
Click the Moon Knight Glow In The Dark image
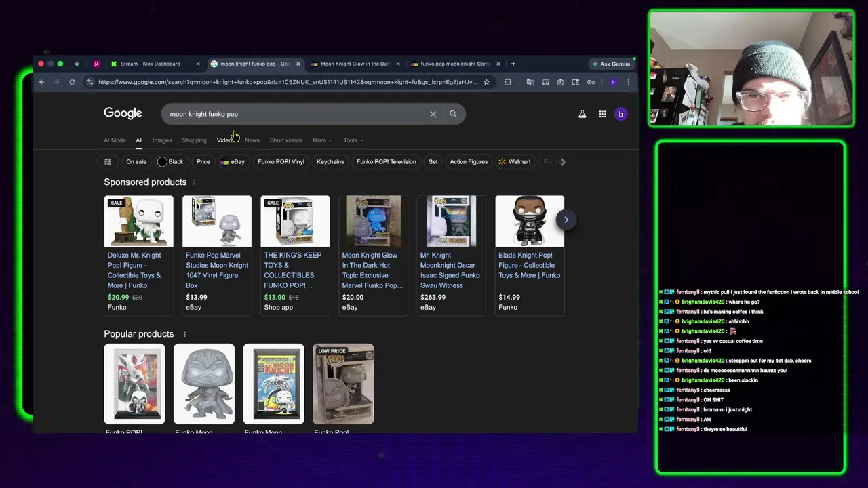(373, 221)
